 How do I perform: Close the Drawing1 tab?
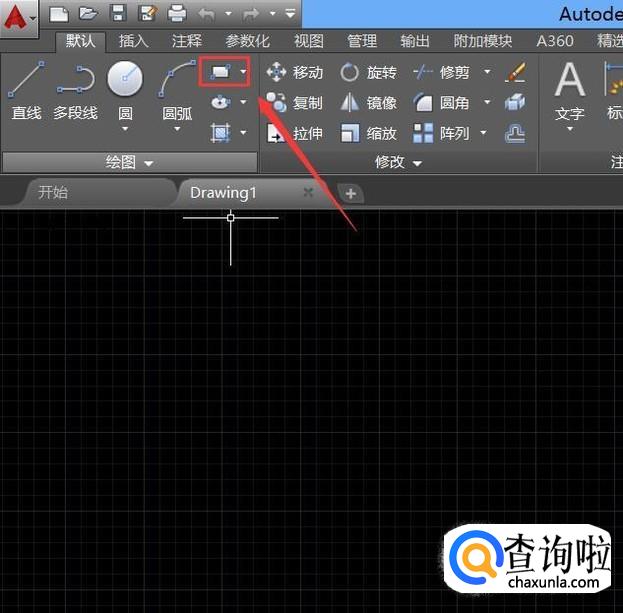pyautogui.click(x=308, y=193)
